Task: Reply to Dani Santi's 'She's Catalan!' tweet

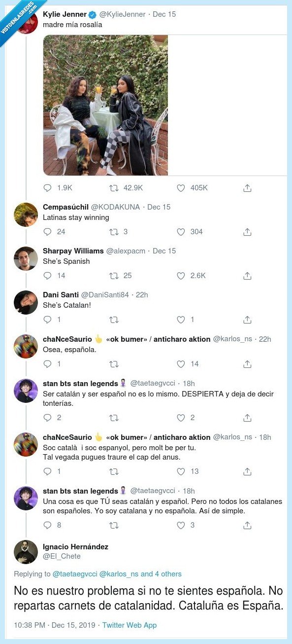Action: (x=47, y=320)
